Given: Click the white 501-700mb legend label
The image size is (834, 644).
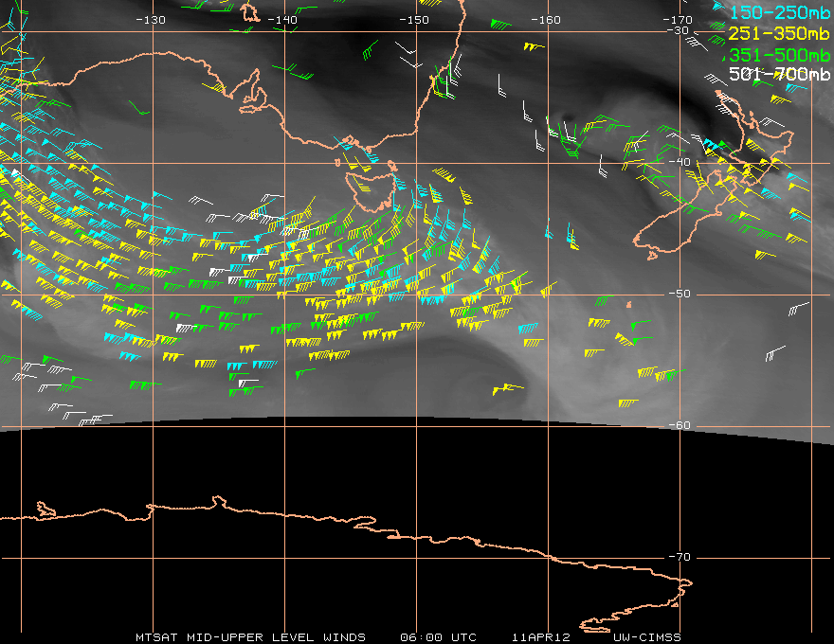Looking at the screenshot, I should click(x=780, y=73).
